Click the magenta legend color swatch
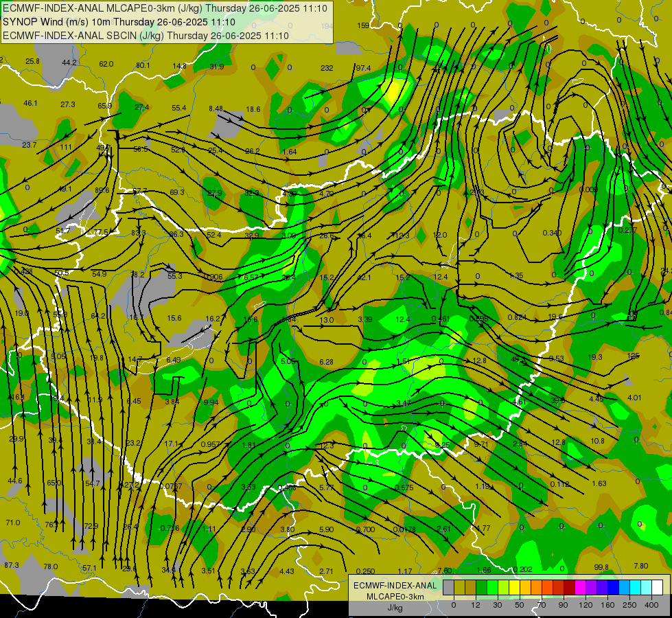The width and height of the screenshot is (672, 618). pyautogui.click(x=580, y=587)
